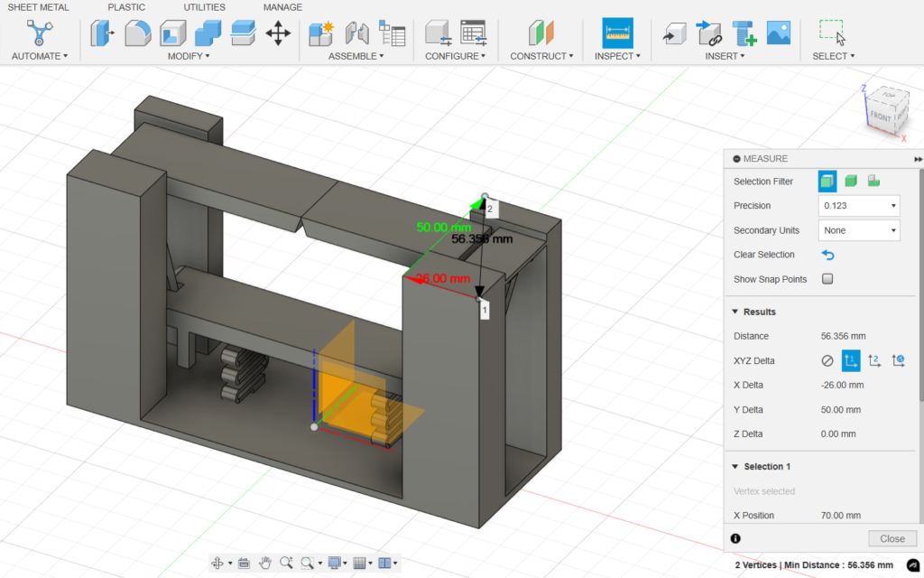Open the SELECT dropdown menu
Screen dimensions: 924x578
point(833,56)
